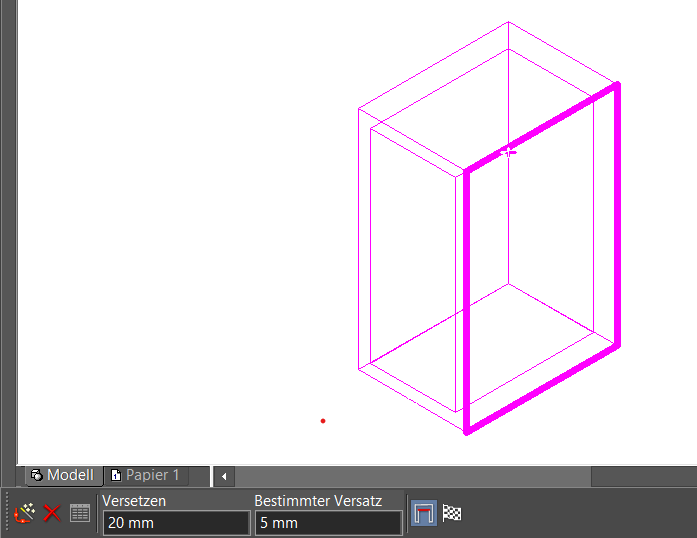
Task: Cancel with the red X icon
Action: click(x=52, y=514)
